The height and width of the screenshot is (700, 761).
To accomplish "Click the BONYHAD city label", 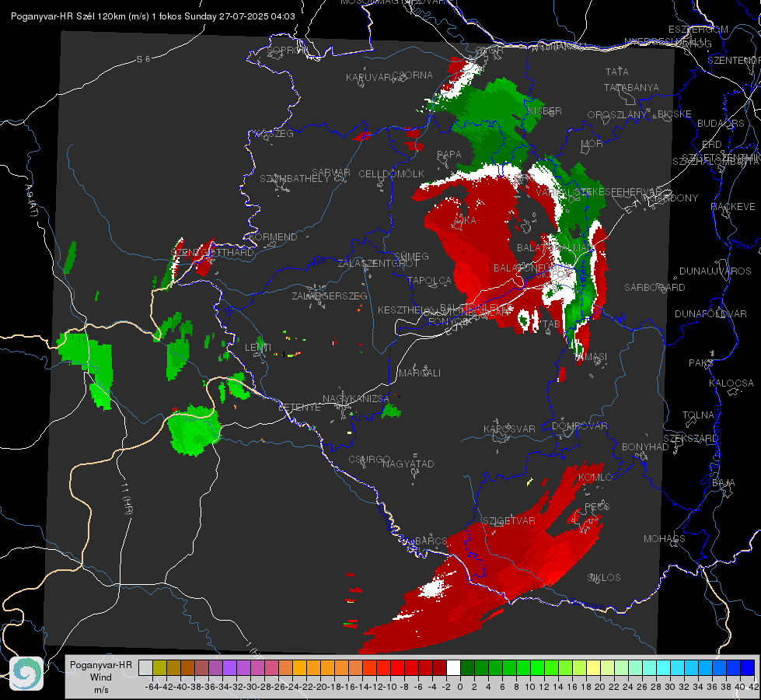I will [645, 447].
